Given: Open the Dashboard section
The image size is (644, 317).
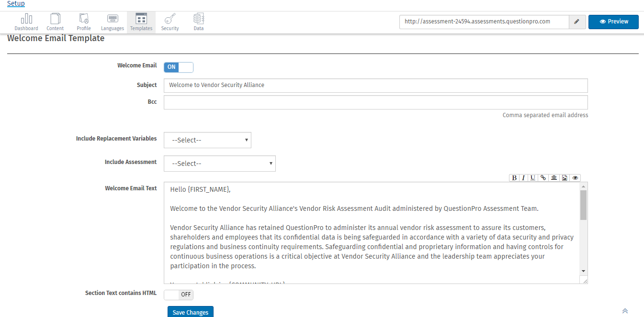Looking at the screenshot, I should click(x=26, y=22).
